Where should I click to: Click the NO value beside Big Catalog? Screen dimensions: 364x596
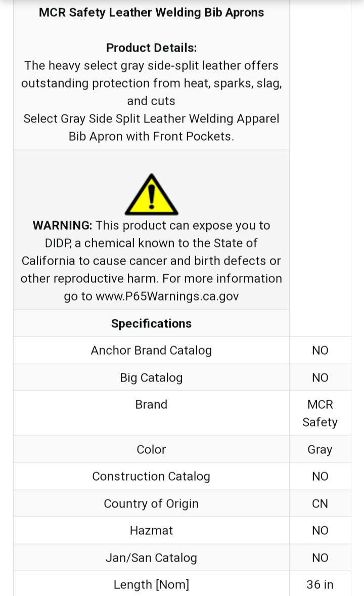click(320, 378)
